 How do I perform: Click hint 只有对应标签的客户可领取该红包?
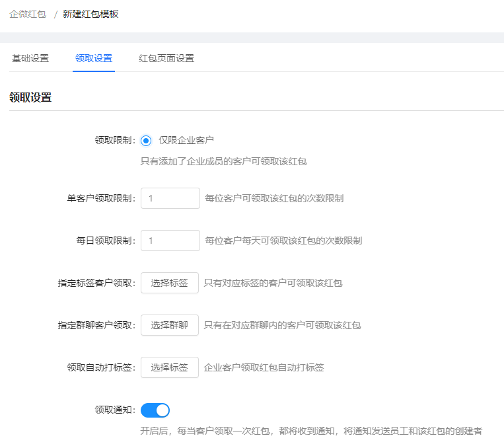(x=273, y=283)
